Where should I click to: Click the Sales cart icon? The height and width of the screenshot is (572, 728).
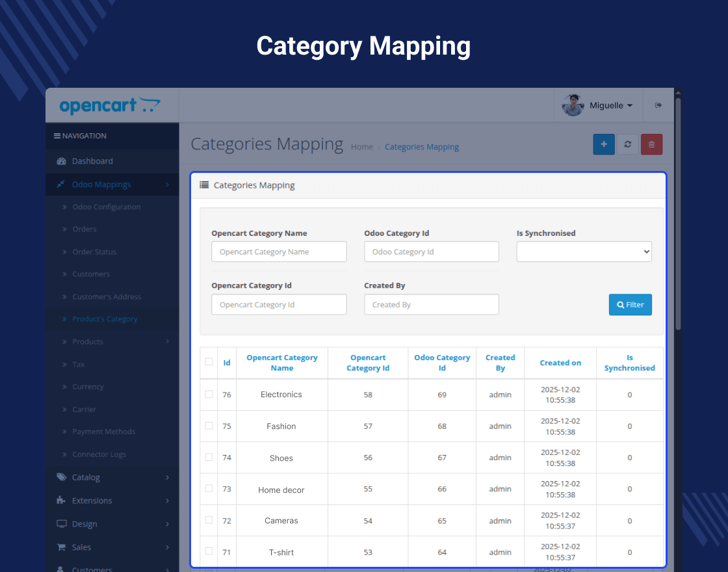coord(61,547)
